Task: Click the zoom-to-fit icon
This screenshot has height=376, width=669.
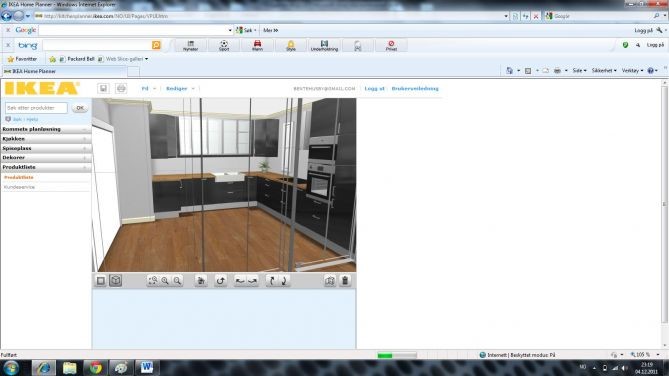Action: [x=153, y=281]
